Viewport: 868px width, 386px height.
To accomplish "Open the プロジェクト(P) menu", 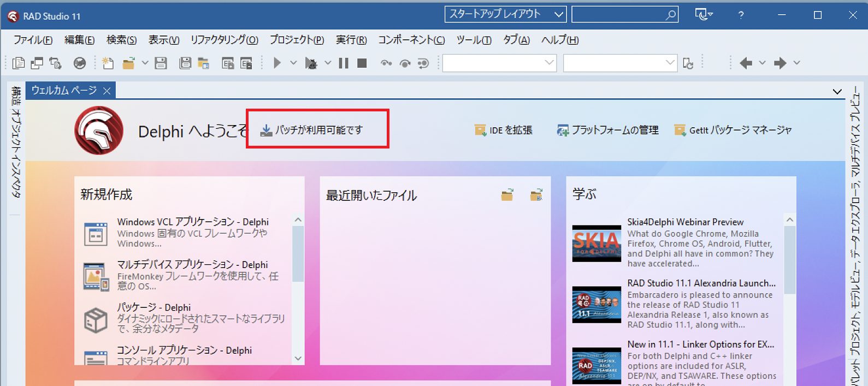I will click(x=297, y=40).
